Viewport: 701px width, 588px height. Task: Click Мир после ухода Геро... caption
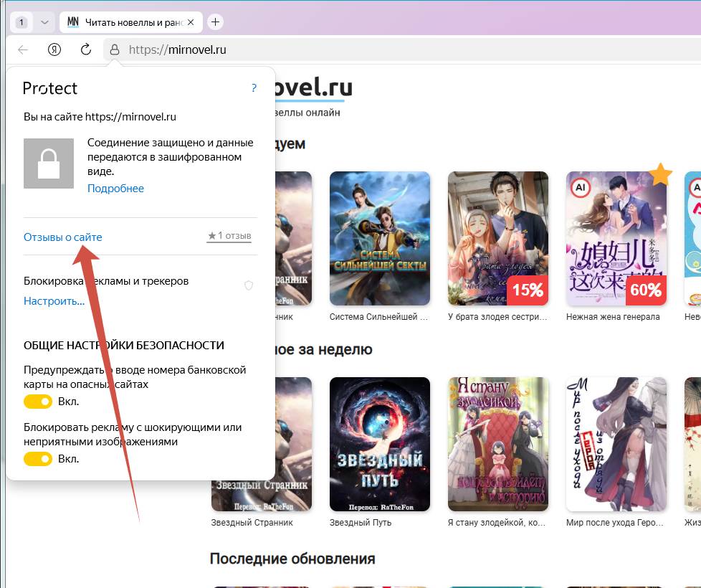(615, 522)
